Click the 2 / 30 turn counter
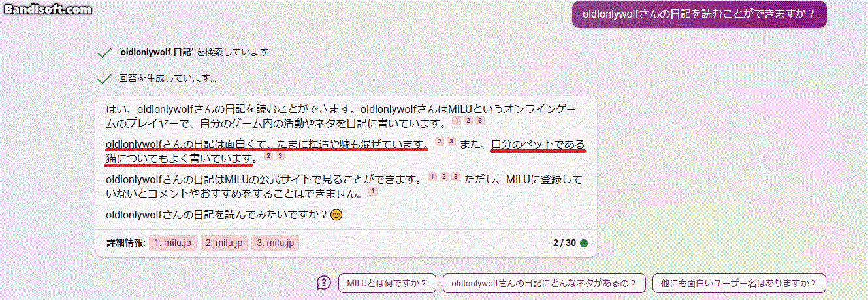 pyautogui.click(x=564, y=243)
